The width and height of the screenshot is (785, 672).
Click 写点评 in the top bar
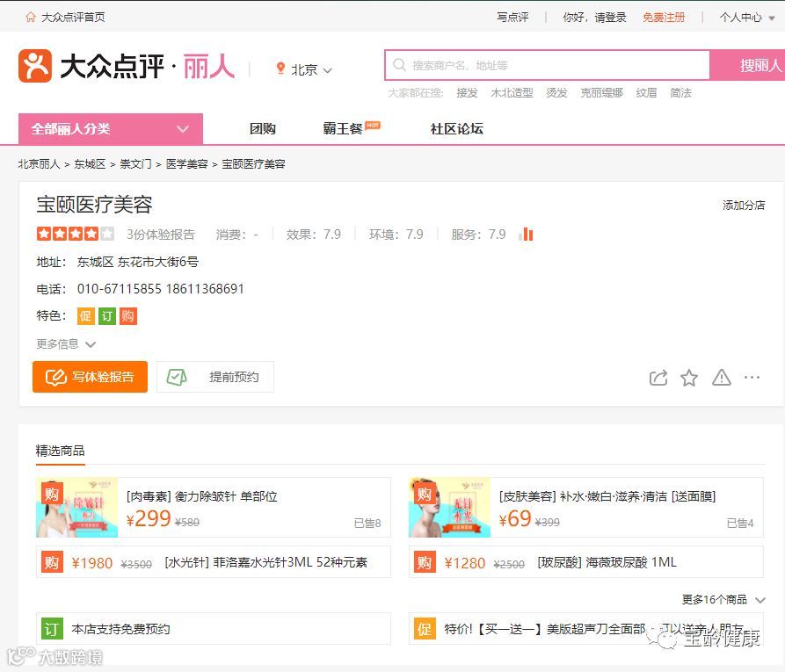pos(512,18)
